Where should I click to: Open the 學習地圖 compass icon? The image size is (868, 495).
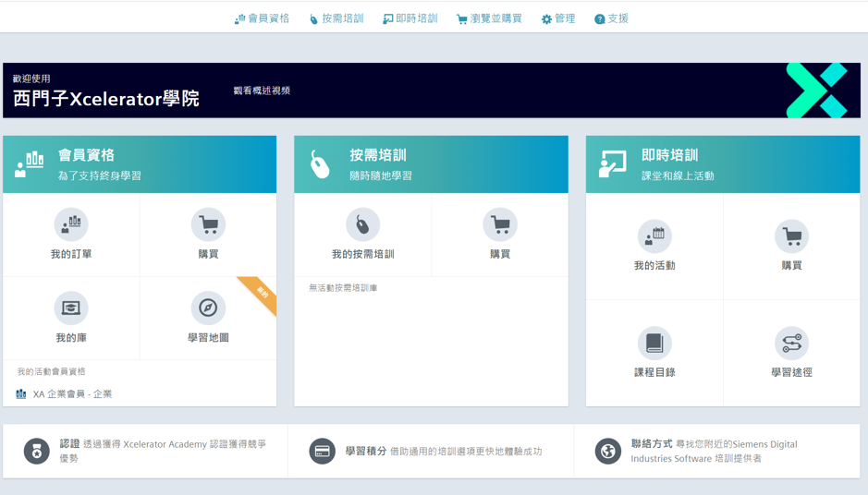(x=208, y=308)
